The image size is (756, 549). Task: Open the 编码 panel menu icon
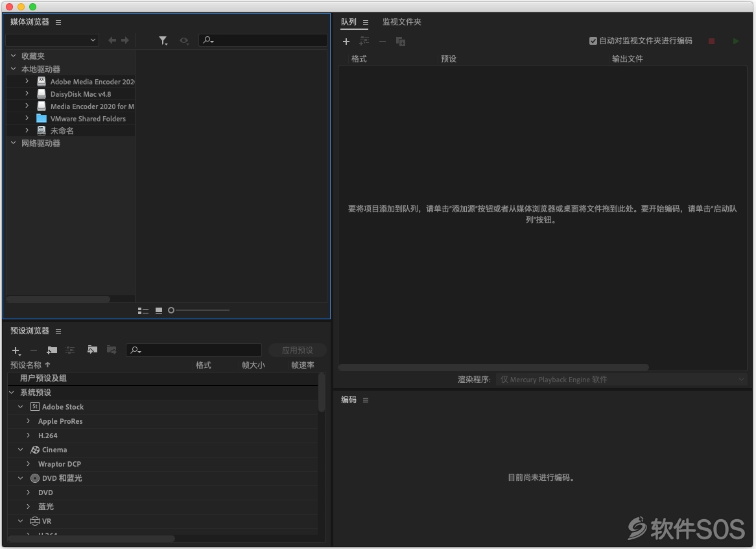pyautogui.click(x=366, y=400)
